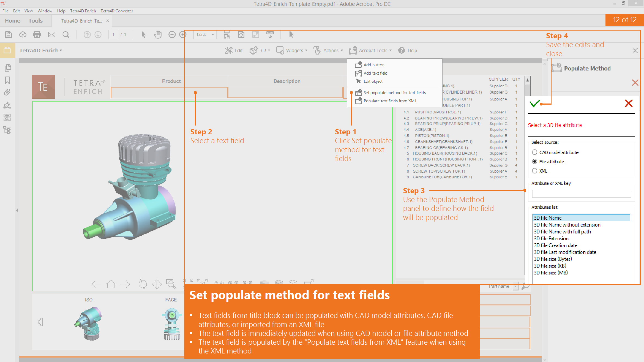Close the Tetra4D_Enrich_Te document tab
This screenshot has width=644, height=362.
108,21
